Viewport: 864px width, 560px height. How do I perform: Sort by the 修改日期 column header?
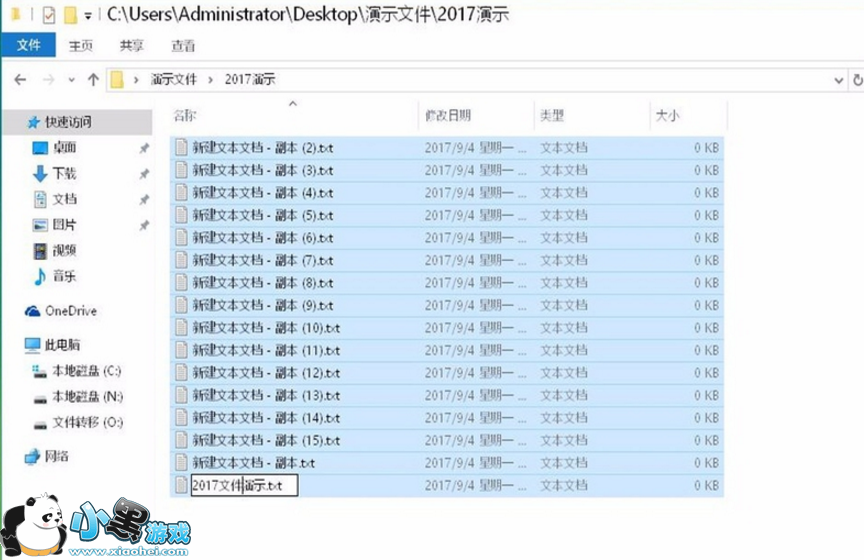tap(448, 115)
